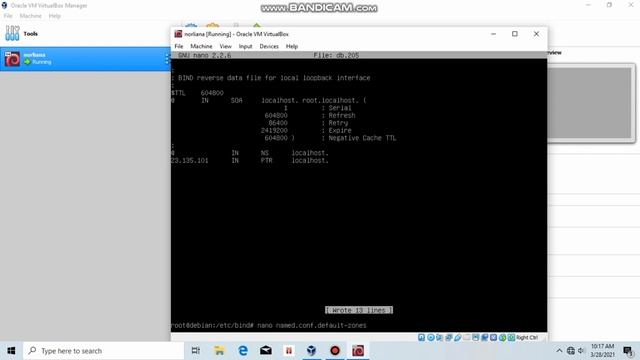Viewport: 640px width, 360px height.
Task: Open the Mail app on taskbar
Action: point(266,351)
